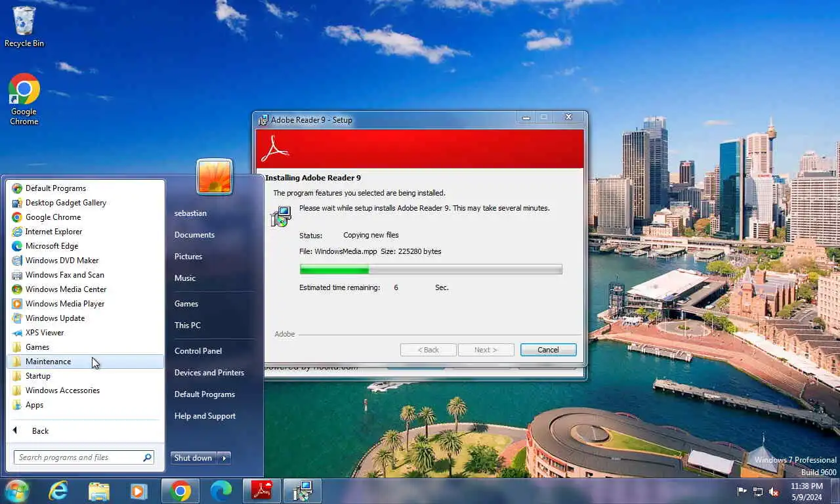Open XPS Viewer
The width and height of the screenshot is (840, 504).
click(x=85, y=333)
